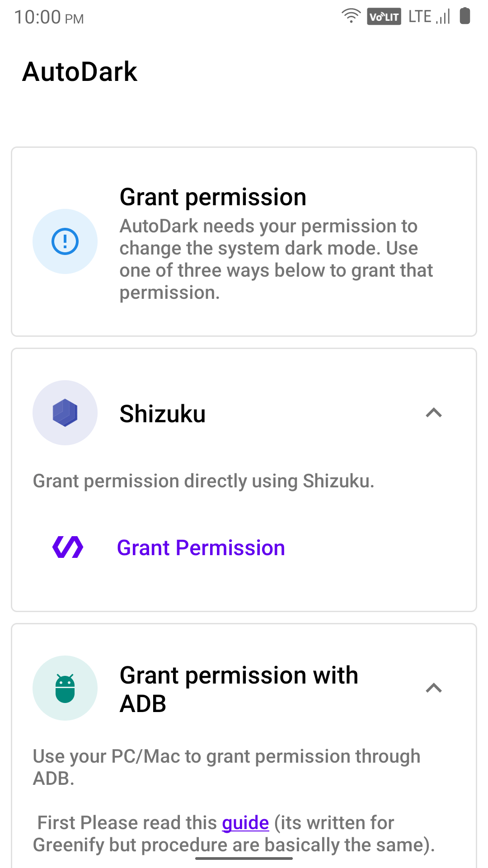488x868 pixels.
Task: Open the guide hyperlink
Action: point(245,823)
